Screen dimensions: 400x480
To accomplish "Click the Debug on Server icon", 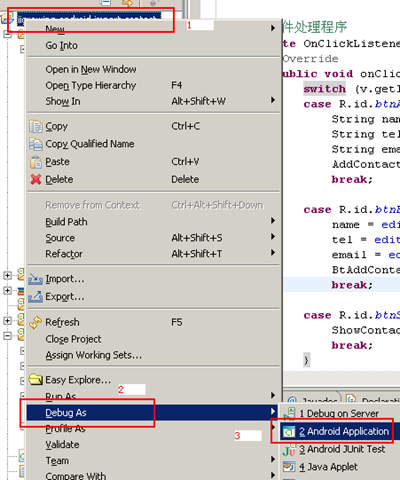I will (x=290, y=414).
